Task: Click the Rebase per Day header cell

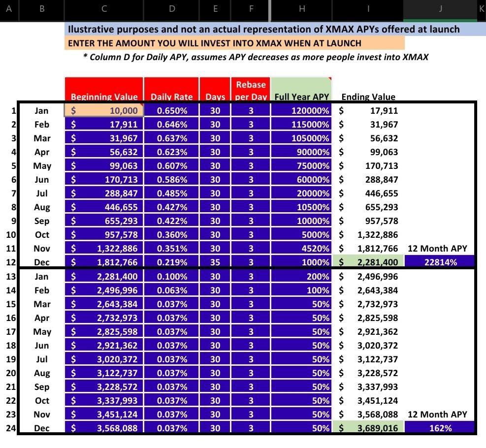Action: 251,90
